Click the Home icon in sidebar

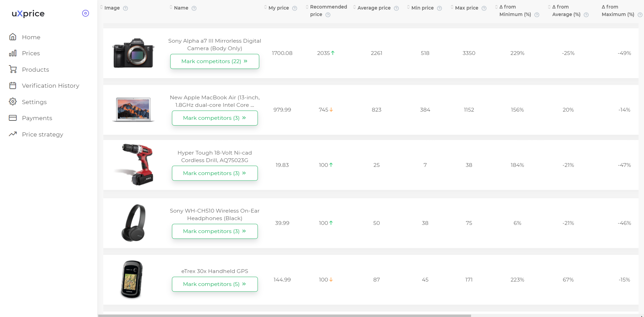(x=13, y=37)
